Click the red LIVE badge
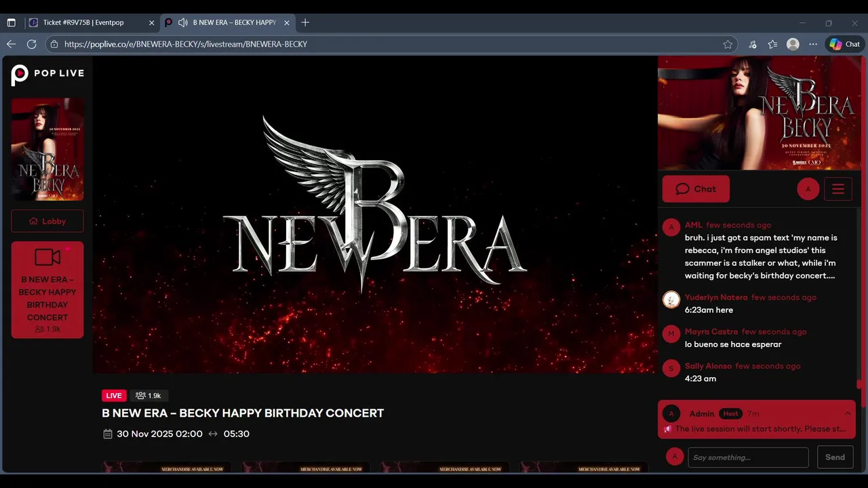 tap(114, 396)
